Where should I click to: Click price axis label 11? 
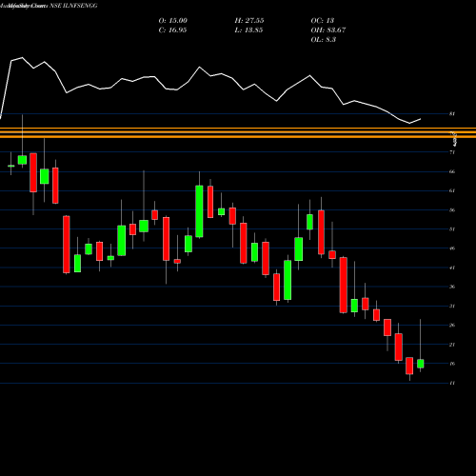pyautogui.click(x=452, y=383)
